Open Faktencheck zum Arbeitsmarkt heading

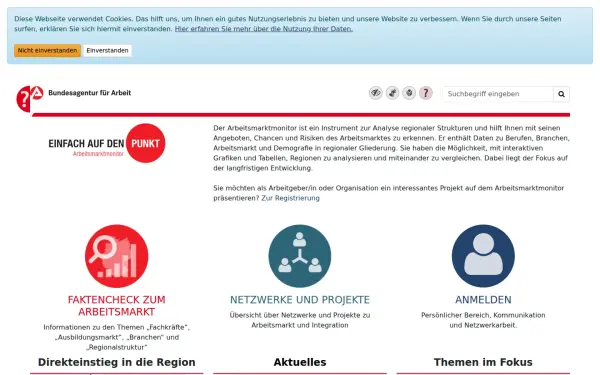(117, 306)
